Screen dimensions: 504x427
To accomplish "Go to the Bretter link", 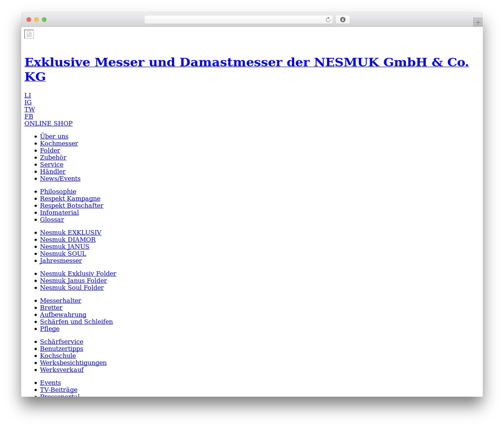I will (x=51, y=308).
